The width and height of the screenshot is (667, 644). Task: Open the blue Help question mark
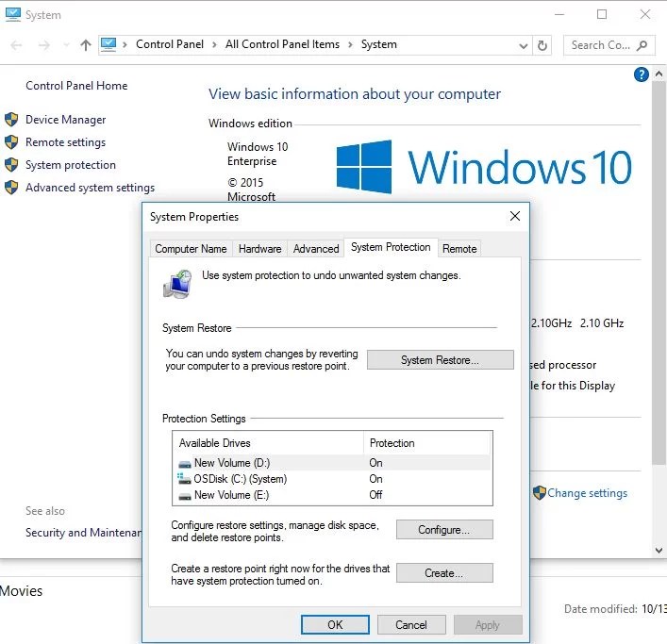pos(641,74)
